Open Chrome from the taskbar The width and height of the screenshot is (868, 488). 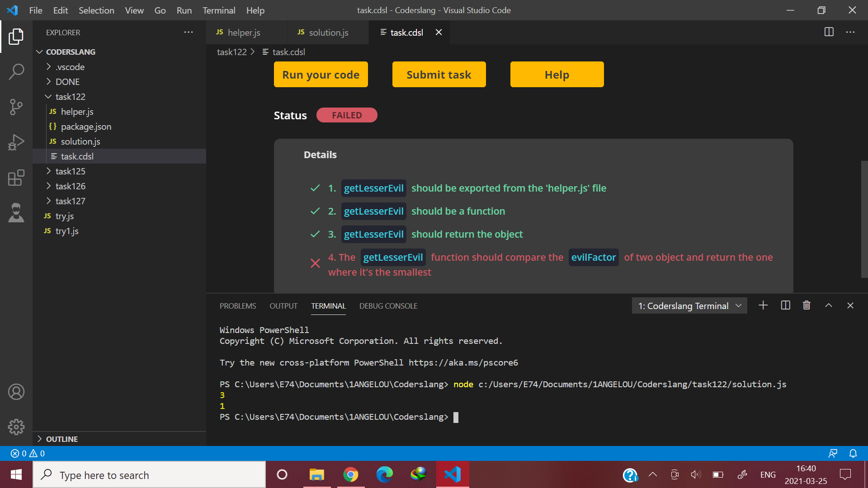351,474
